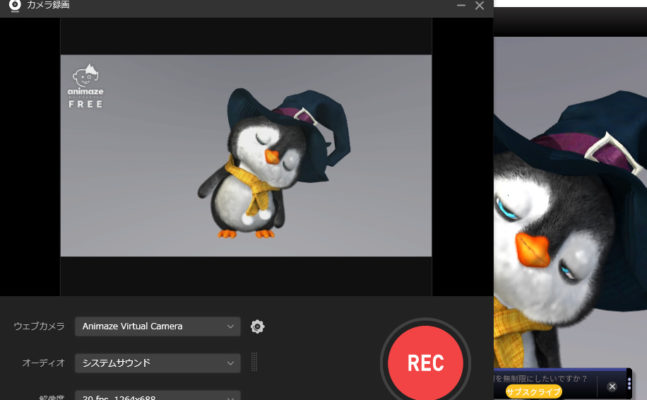
Task: Open the 30 fps resolution dropdown
Action: [x=158, y=395]
